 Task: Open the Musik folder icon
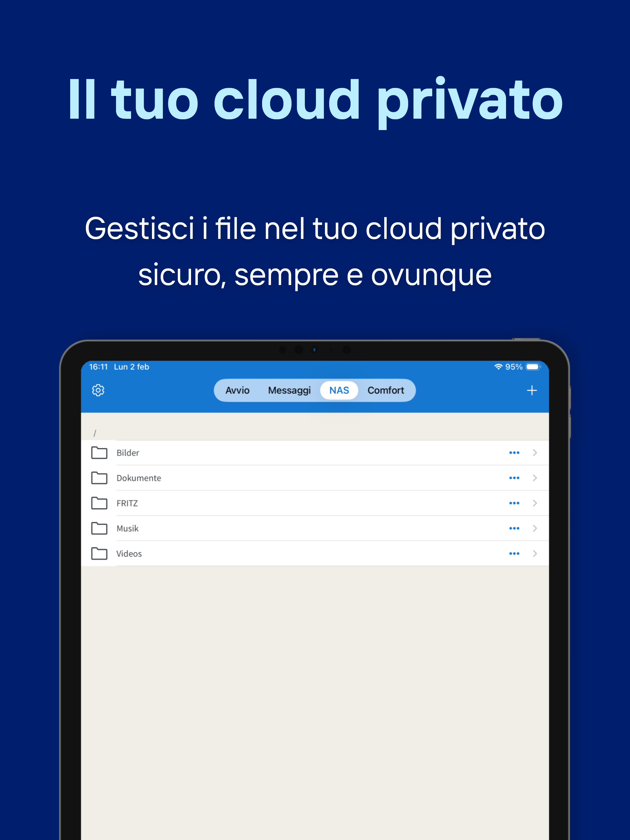point(100,528)
